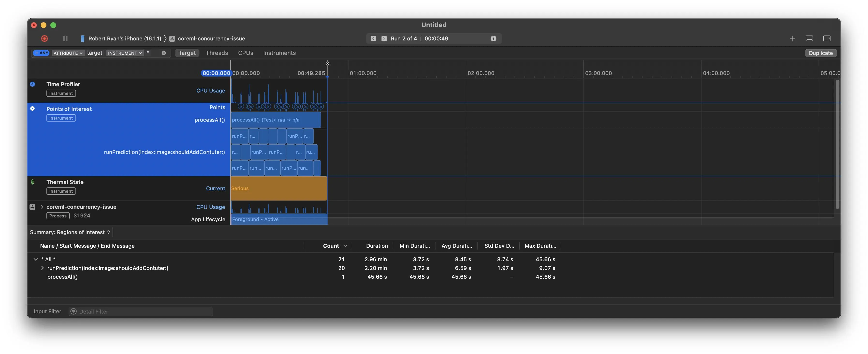This screenshot has width=868, height=354.
Task: Toggle the right inspector sidebar icon
Action: (827, 38)
